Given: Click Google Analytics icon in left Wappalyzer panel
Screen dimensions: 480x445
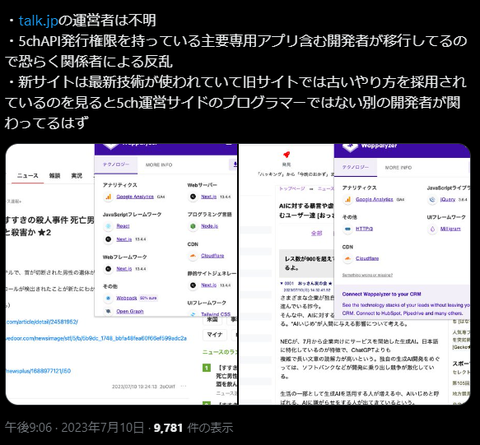Looking at the screenshot, I should click(108, 197).
